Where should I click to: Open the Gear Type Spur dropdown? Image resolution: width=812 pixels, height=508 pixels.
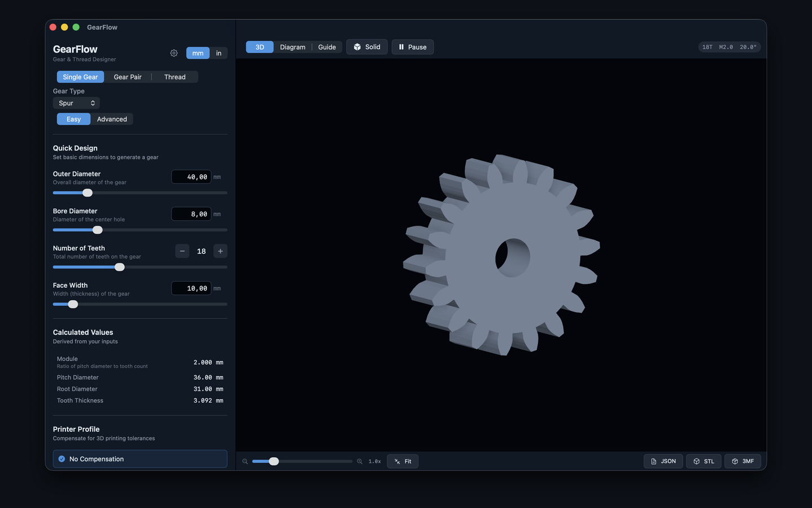(76, 103)
